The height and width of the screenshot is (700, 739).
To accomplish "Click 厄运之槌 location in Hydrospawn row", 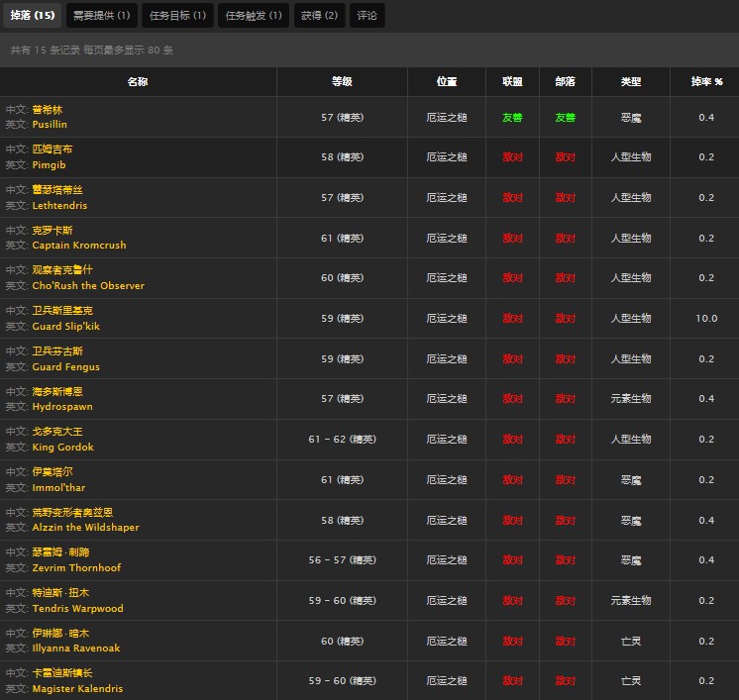I will pos(447,399).
